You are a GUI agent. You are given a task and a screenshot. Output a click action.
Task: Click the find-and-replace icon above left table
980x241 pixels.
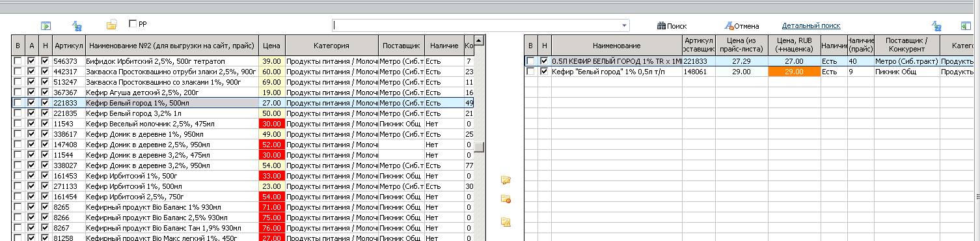pos(77,25)
